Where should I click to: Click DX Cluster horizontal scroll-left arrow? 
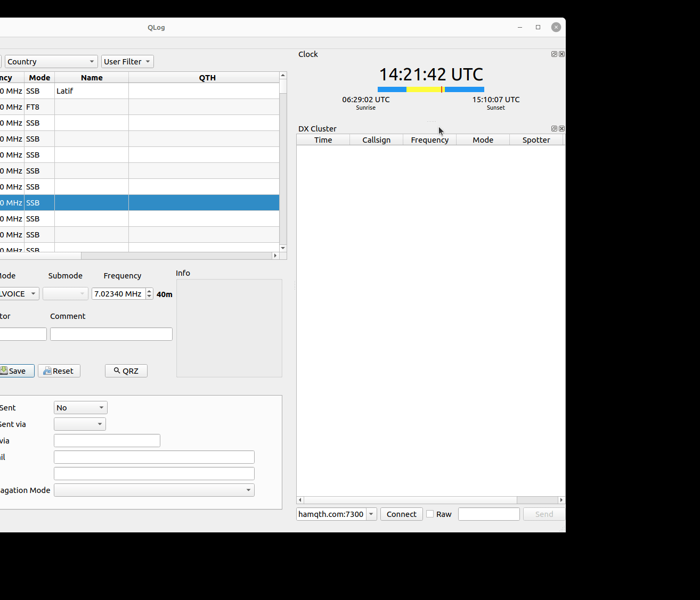[x=300, y=500]
